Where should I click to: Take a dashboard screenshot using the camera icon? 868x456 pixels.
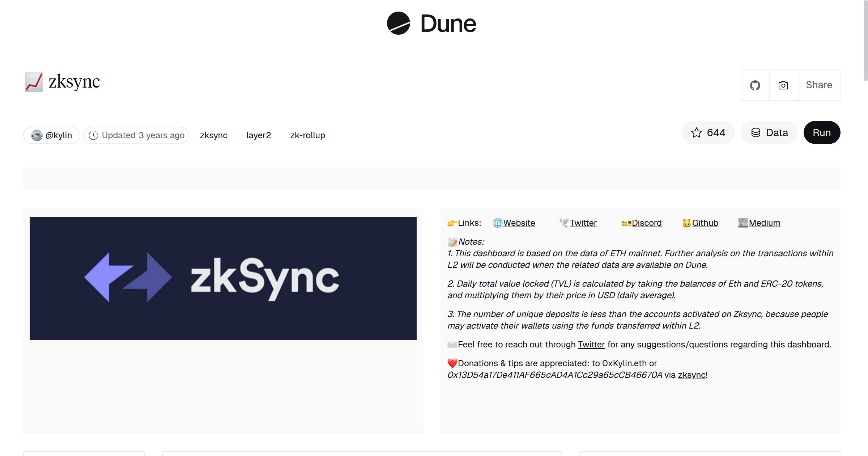click(x=783, y=85)
